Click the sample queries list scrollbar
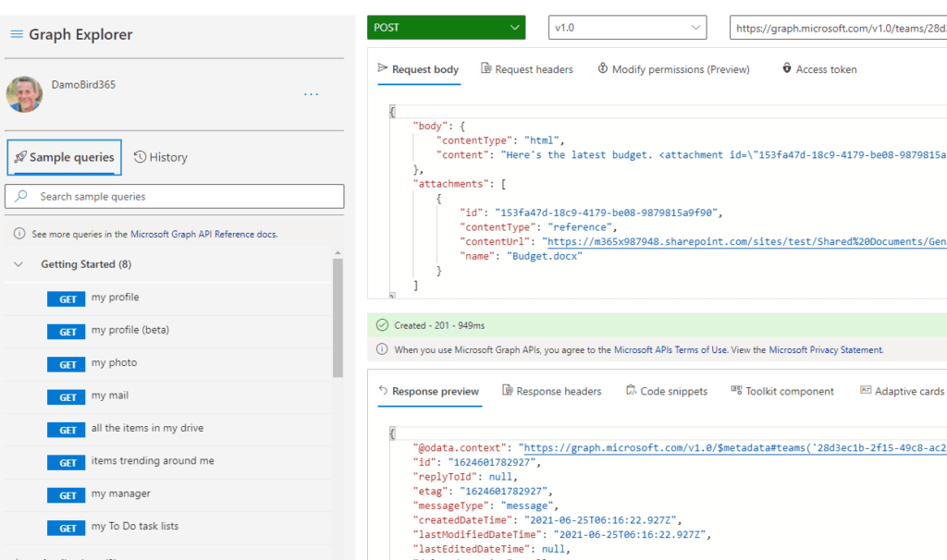This screenshot has height=560, width=947. (x=338, y=318)
